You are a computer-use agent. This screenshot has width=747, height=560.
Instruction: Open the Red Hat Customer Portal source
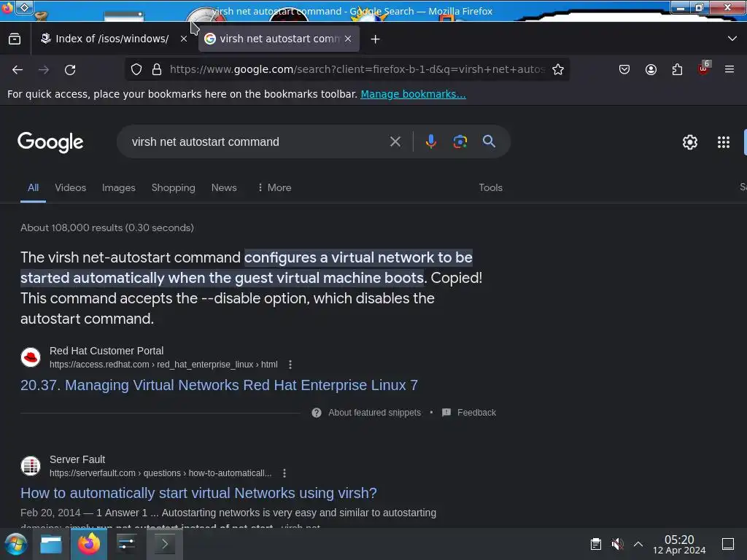(107, 351)
